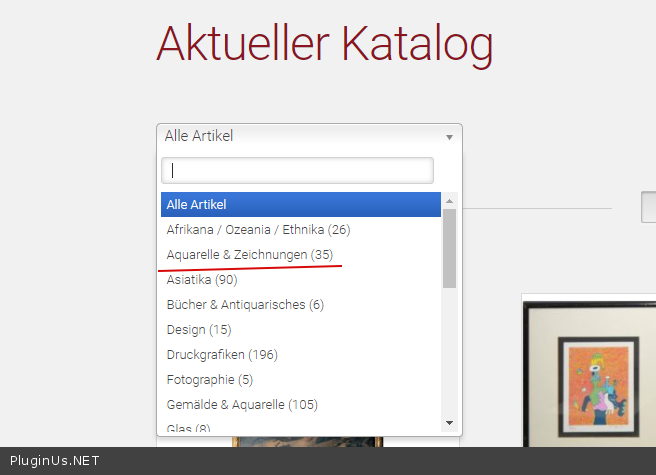
Task: Click the dropdown list scrollbar thumb
Action: (450, 248)
